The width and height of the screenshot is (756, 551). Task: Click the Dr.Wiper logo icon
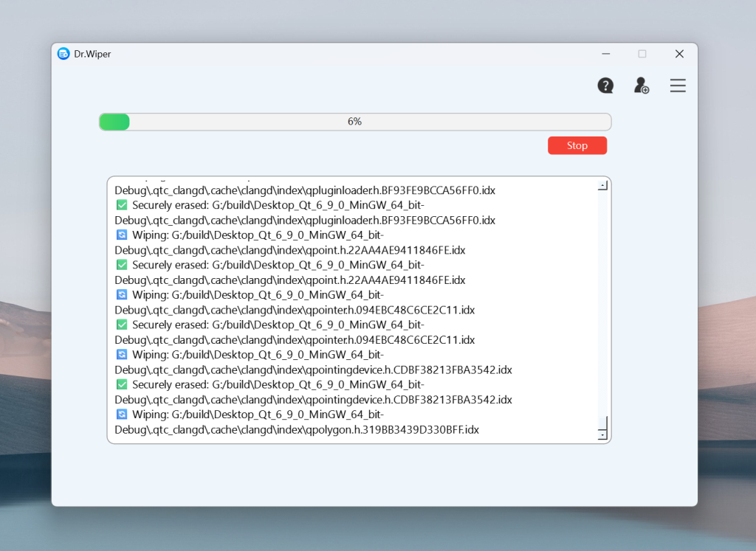pos(63,53)
